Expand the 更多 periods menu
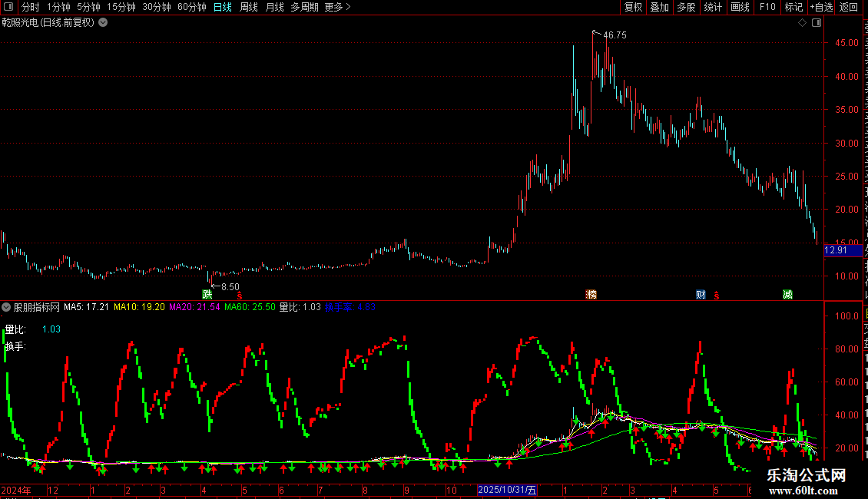This screenshot has width=868, height=499. tap(338, 7)
